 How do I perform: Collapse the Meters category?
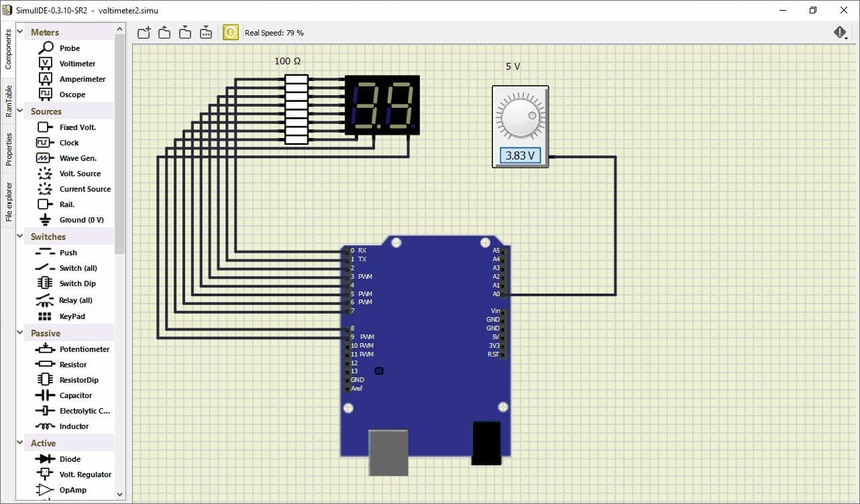coord(20,32)
